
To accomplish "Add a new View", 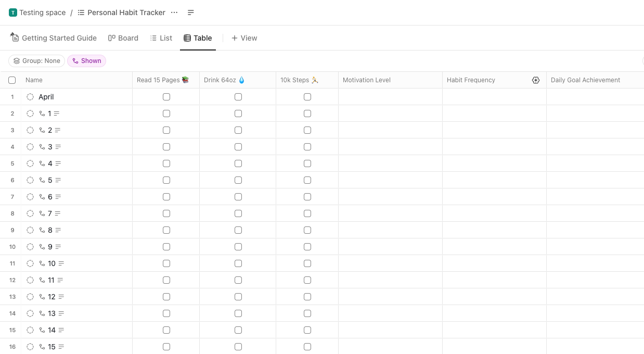I will (244, 38).
